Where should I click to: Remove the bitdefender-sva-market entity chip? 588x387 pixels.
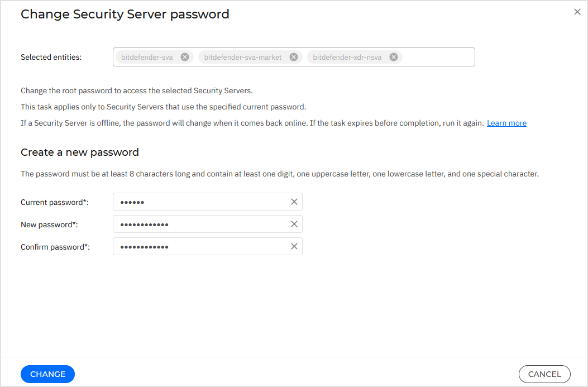point(293,56)
